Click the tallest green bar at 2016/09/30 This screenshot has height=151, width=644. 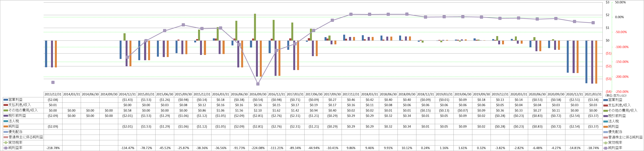pyautogui.click(x=255, y=27)
